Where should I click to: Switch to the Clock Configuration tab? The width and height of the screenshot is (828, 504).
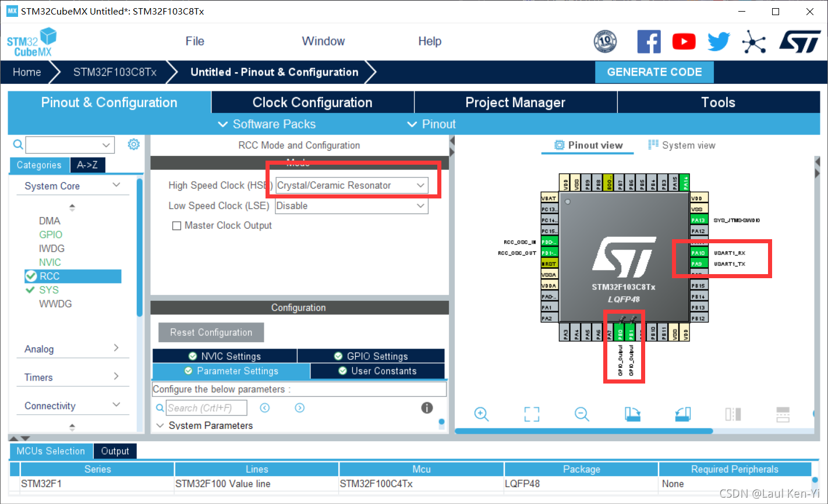(313, 102)
